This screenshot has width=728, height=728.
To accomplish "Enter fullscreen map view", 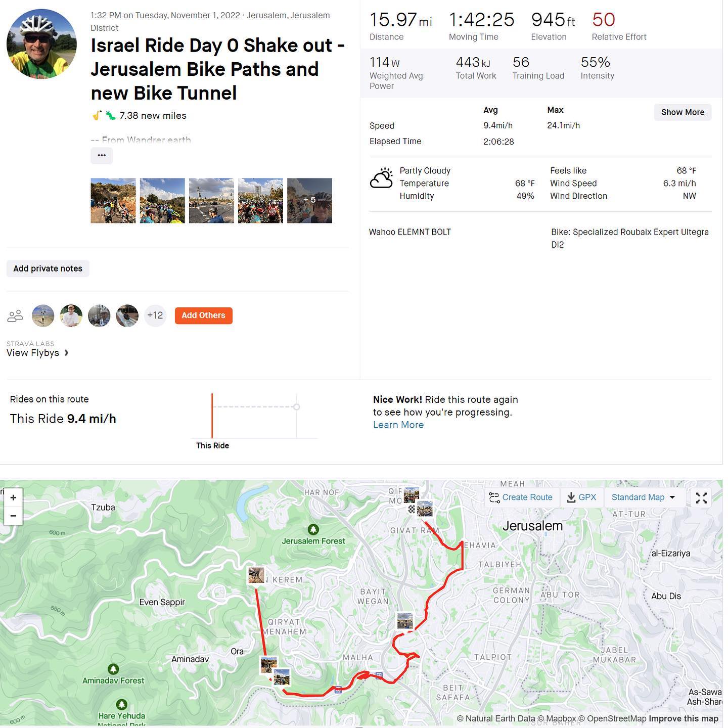I will tap(701, 498).
